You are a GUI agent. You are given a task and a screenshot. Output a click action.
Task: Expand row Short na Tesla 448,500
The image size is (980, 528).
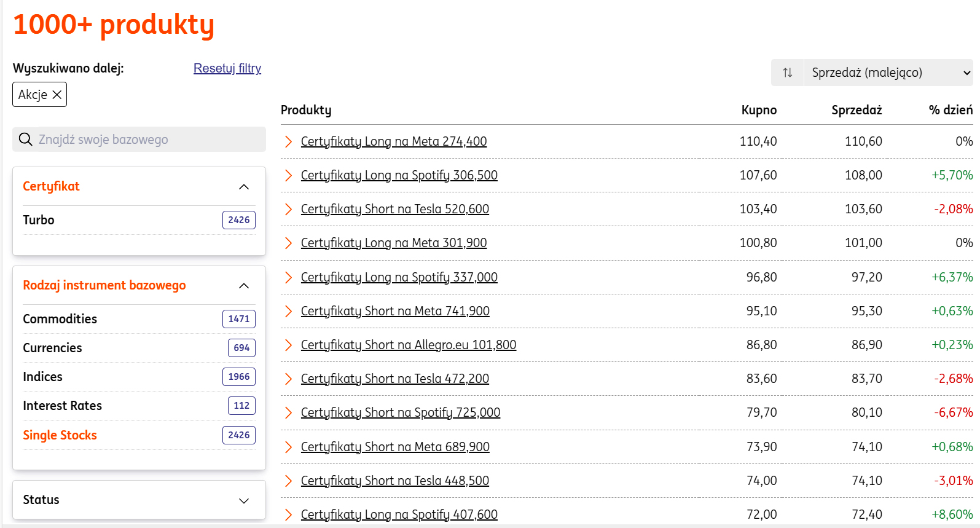coord(288,481)
